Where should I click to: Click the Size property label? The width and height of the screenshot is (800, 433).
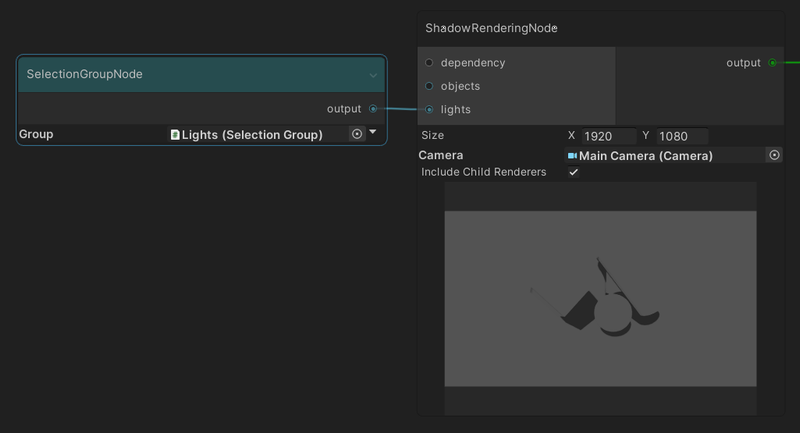pos(433,135)
